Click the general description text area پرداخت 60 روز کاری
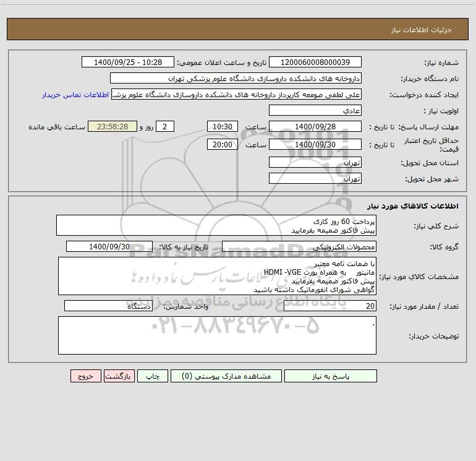The image size is (476, 461). (x=216, y=225)
